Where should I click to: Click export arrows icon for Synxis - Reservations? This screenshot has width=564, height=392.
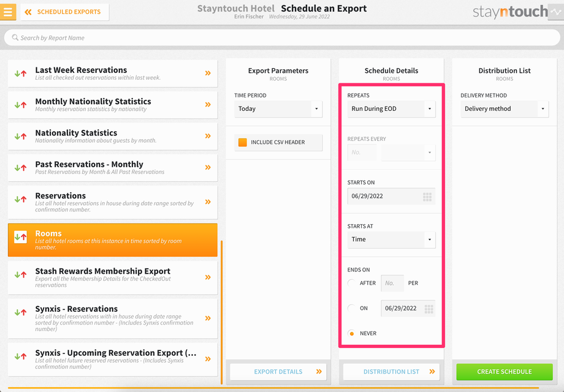(20, 312)
